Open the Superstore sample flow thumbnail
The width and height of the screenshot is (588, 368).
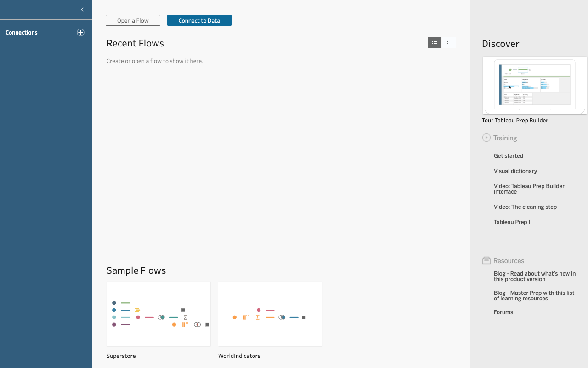(158, 314)
